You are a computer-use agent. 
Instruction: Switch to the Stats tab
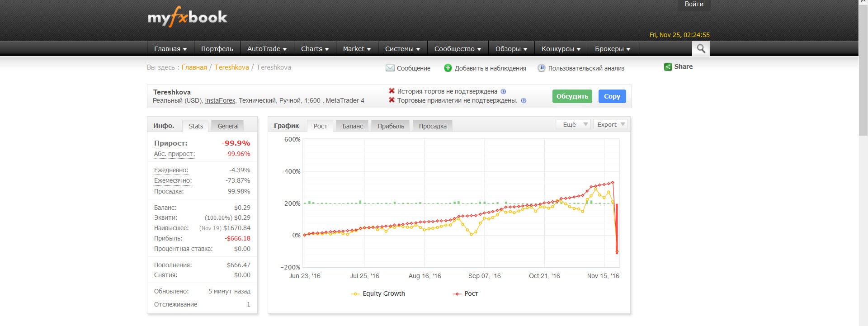(196, 126)
